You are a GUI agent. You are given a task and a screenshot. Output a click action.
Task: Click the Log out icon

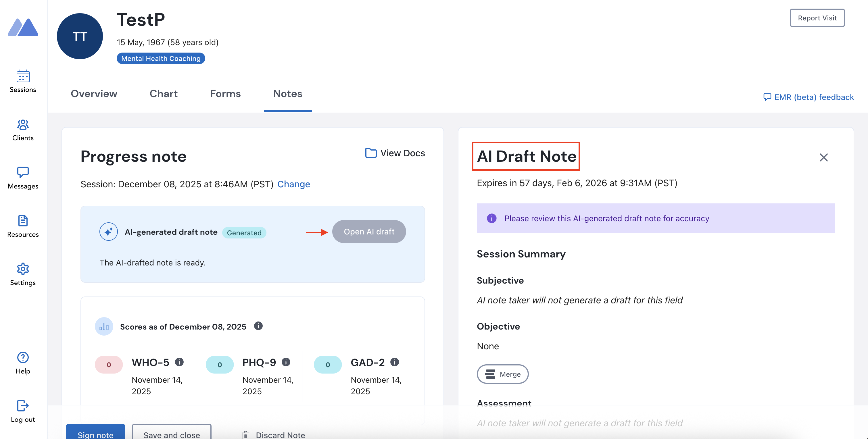pyautogui.click(x=23, y=406)
